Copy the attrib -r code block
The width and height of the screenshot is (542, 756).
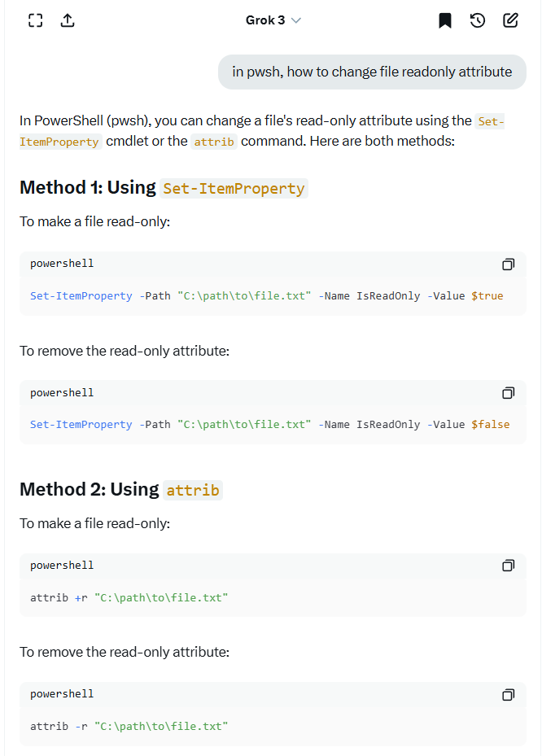click(x=508, y=694)
